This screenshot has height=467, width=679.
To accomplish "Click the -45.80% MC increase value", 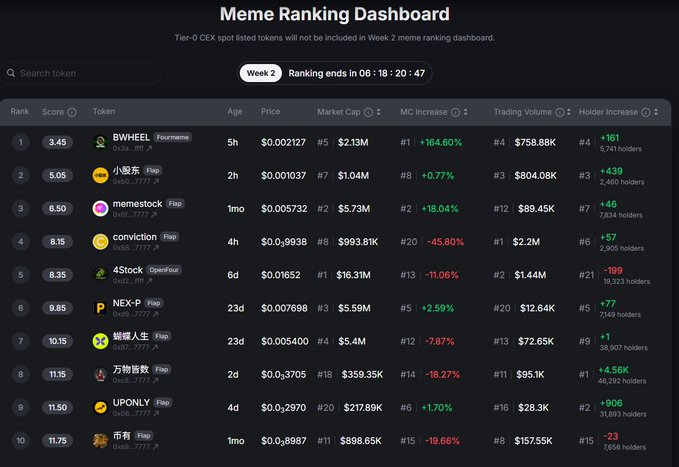I will (x=445, y=242).
